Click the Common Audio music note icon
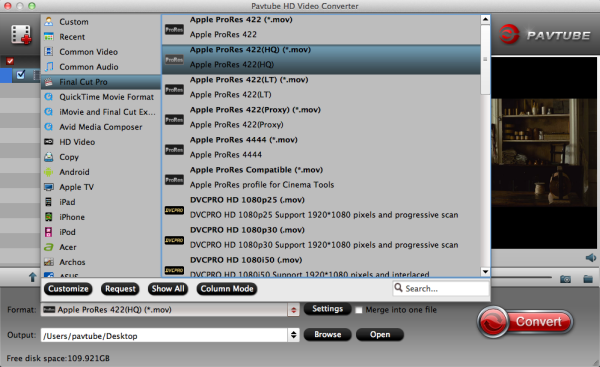Viewport: 600px width, 367px height. (x=49, y=67)
